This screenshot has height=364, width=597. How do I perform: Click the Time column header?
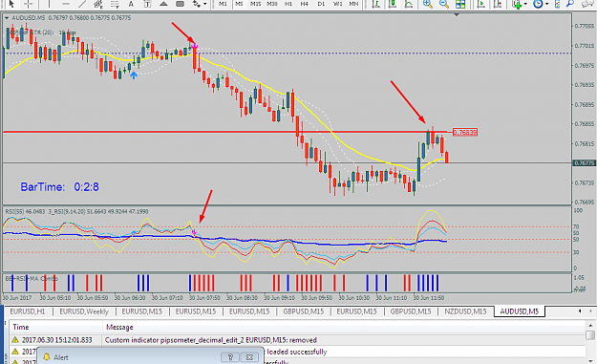coord(21,327)
